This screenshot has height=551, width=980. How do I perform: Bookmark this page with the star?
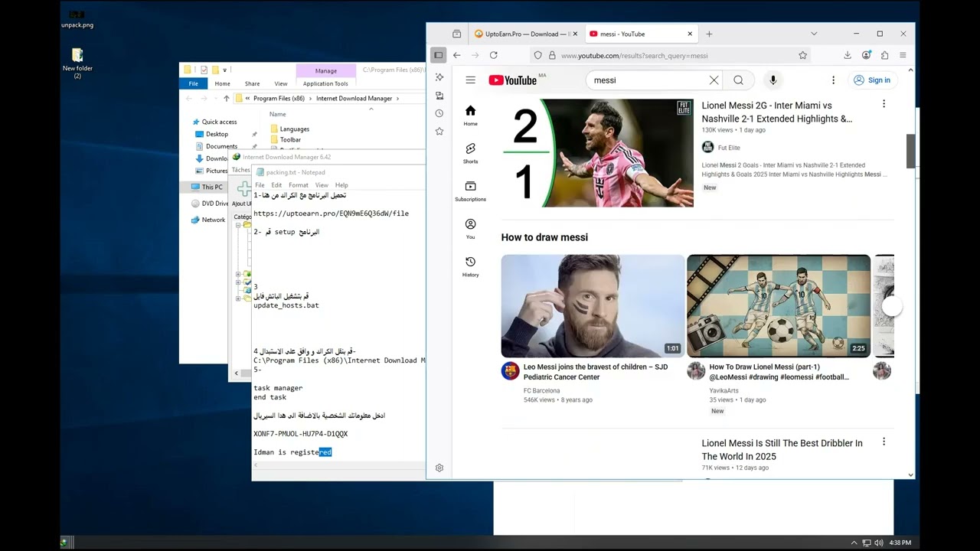pos(802,55)
